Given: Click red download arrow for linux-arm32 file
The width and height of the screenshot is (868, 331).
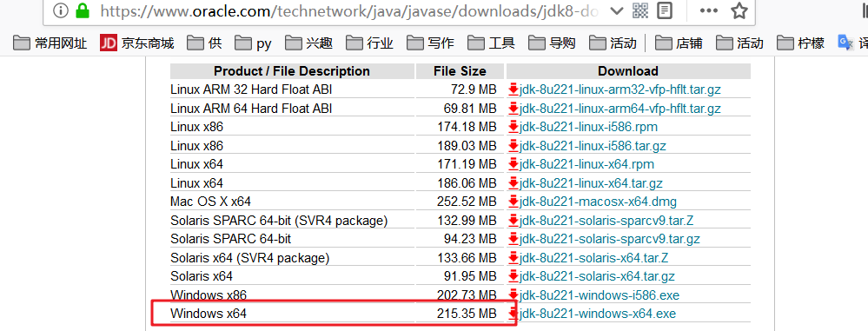Looking at the screenshot, I should pyautogui.click(x=513, y=89).
